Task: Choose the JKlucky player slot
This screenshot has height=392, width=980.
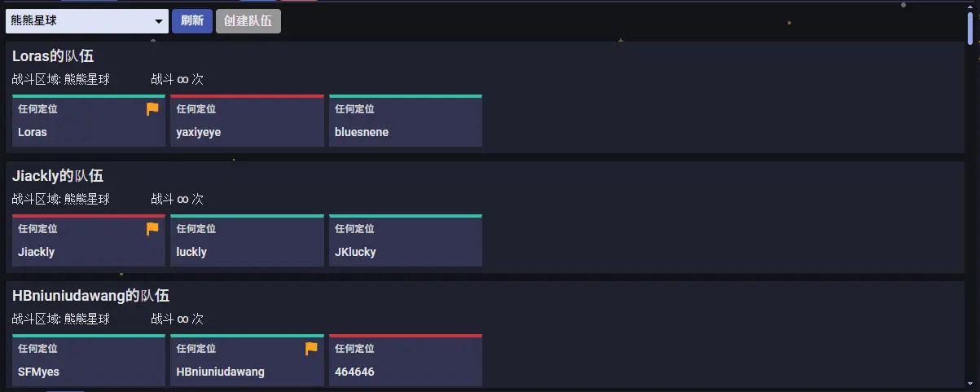Action: pos(406,240)
